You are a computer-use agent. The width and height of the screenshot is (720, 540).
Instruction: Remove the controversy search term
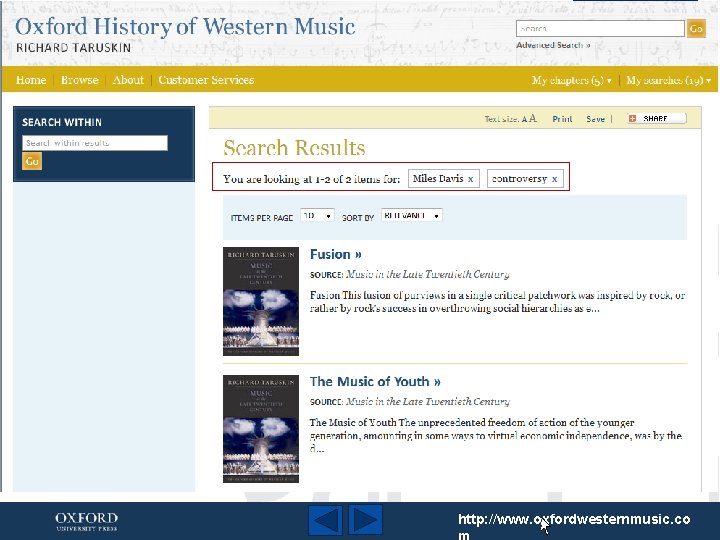[x=555, y=179]
